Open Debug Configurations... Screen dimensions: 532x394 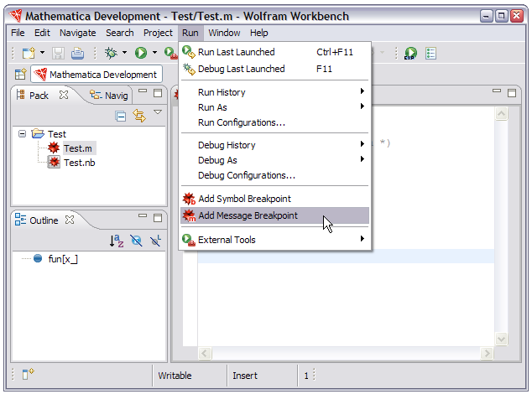tap(275, 175)
